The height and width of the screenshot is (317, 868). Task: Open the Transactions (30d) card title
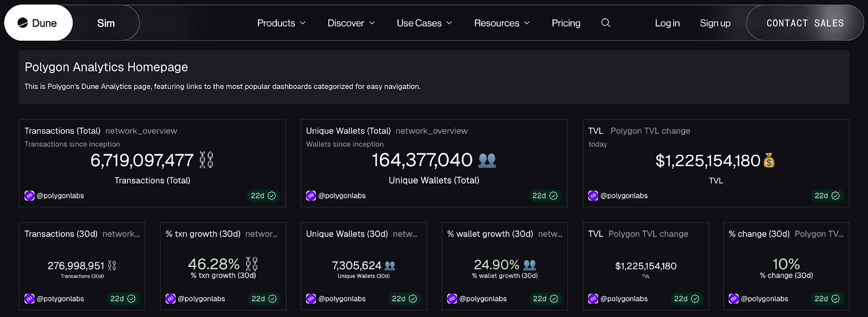click(x=61, y=234)
